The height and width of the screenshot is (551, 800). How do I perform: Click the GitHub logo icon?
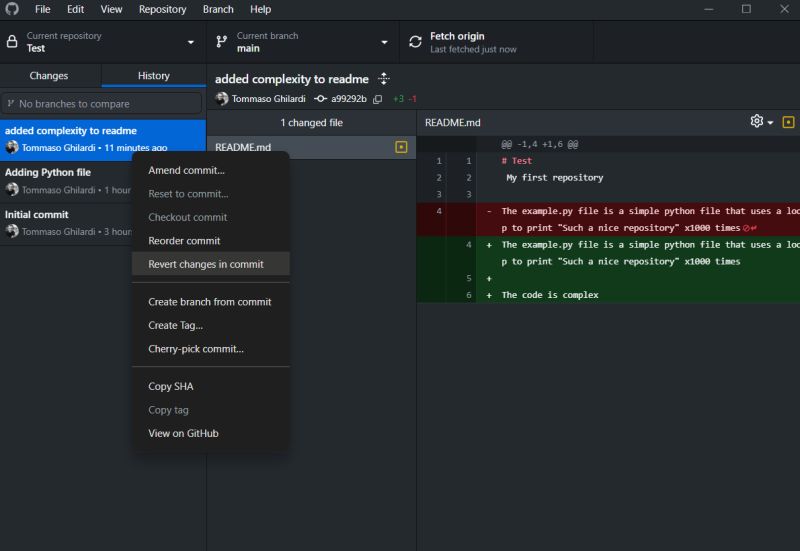pos(12,9)
